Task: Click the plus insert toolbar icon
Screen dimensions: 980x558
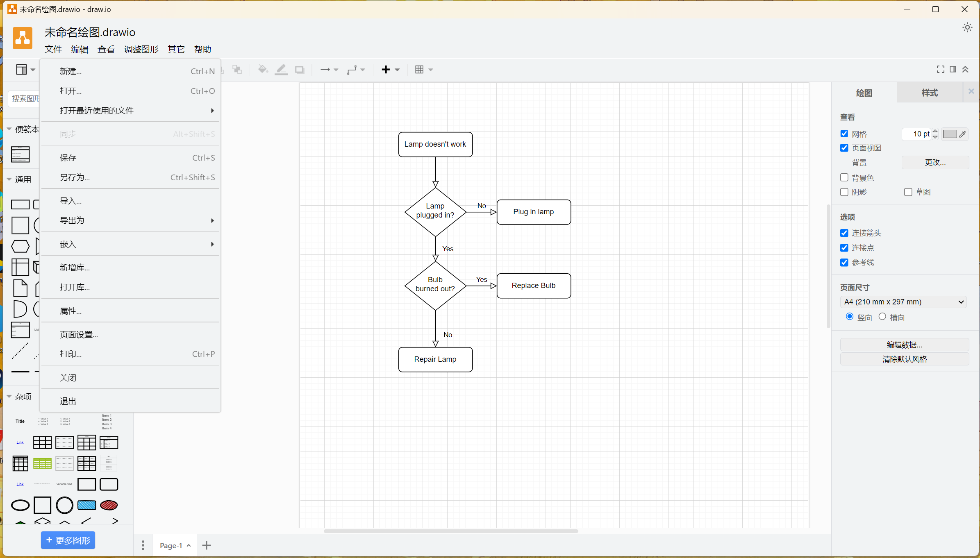Action: [386, 70]
